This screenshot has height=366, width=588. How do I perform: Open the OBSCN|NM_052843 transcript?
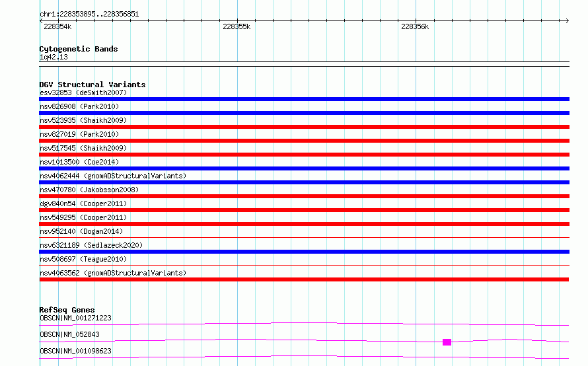coord(69,334)
